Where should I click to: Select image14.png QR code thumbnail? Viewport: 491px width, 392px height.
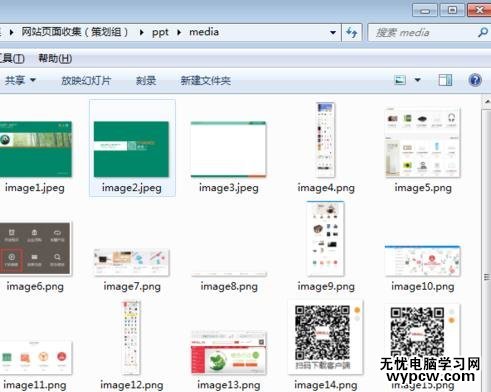coord(325,337)
